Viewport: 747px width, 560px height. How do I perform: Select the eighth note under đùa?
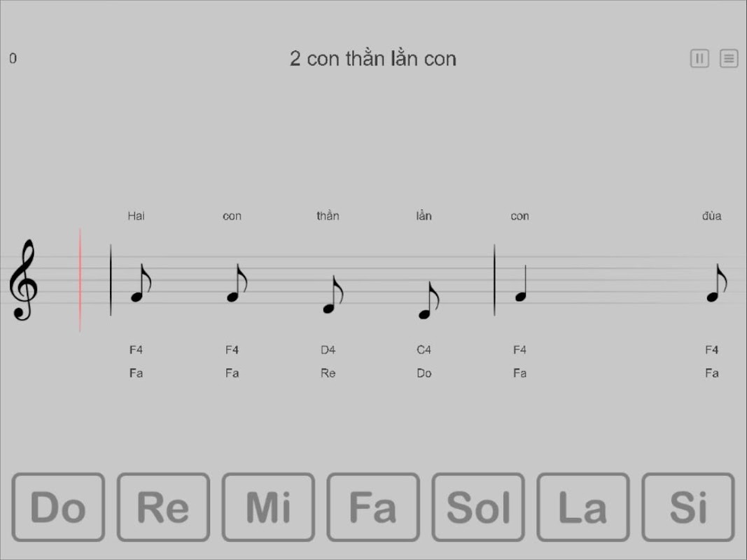(x=716, y=283)
